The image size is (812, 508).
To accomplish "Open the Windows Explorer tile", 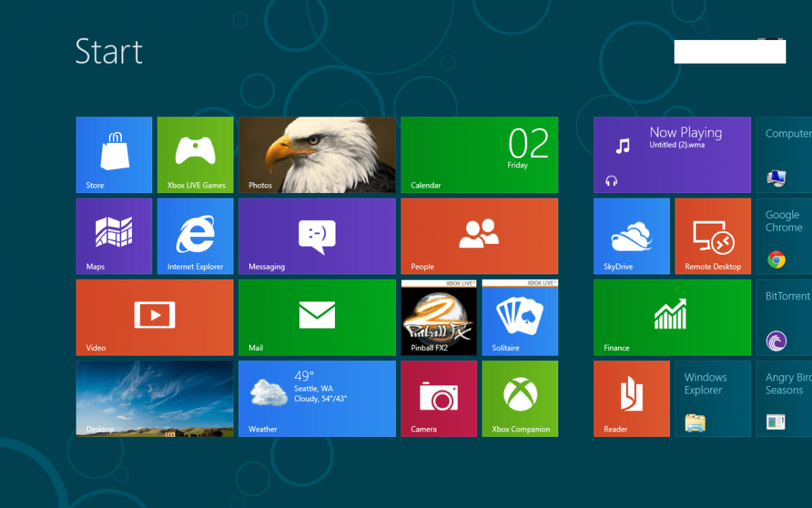I will point(713,398).
